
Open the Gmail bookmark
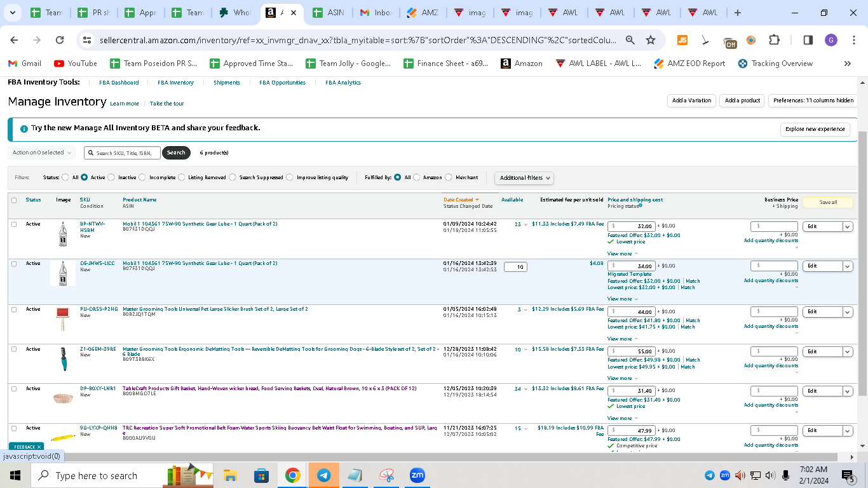coord(25,64)
